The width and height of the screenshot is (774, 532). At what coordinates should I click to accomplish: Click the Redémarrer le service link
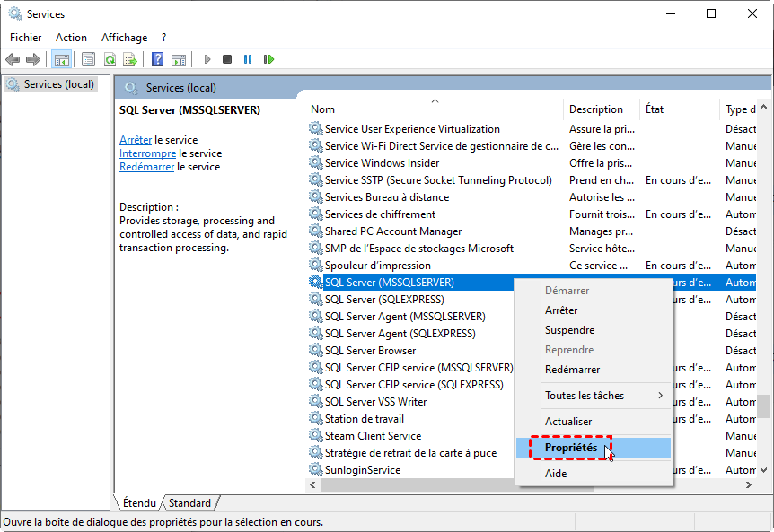(146, 167)
